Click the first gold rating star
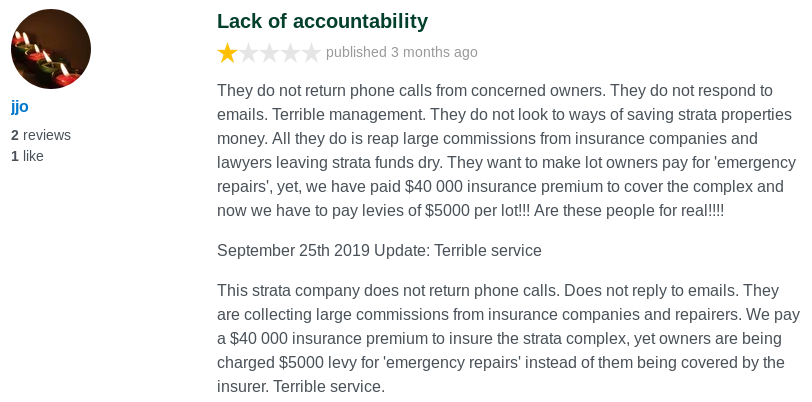Image resolution: width=812 pixels, height=402 pixels. (x=227, y=53)
